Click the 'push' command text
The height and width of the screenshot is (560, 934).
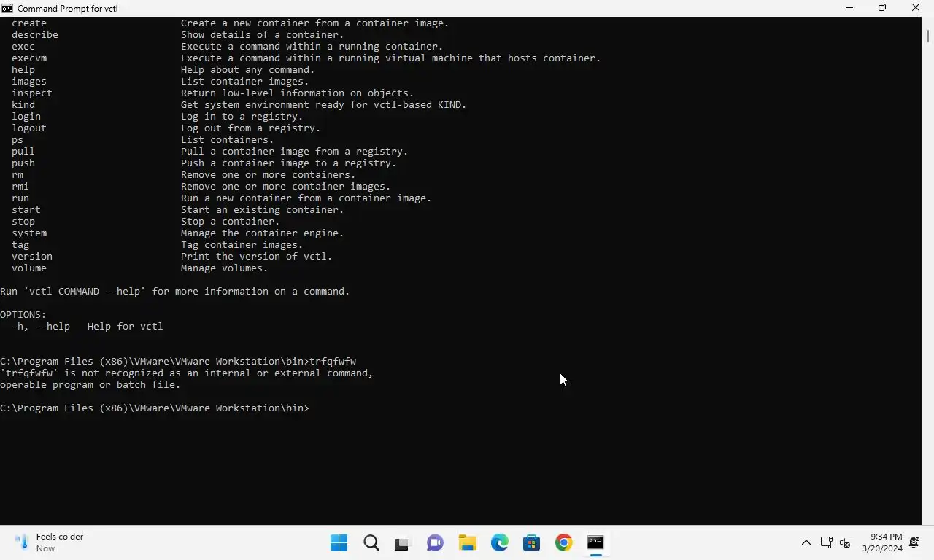click(x=23, y=163)
